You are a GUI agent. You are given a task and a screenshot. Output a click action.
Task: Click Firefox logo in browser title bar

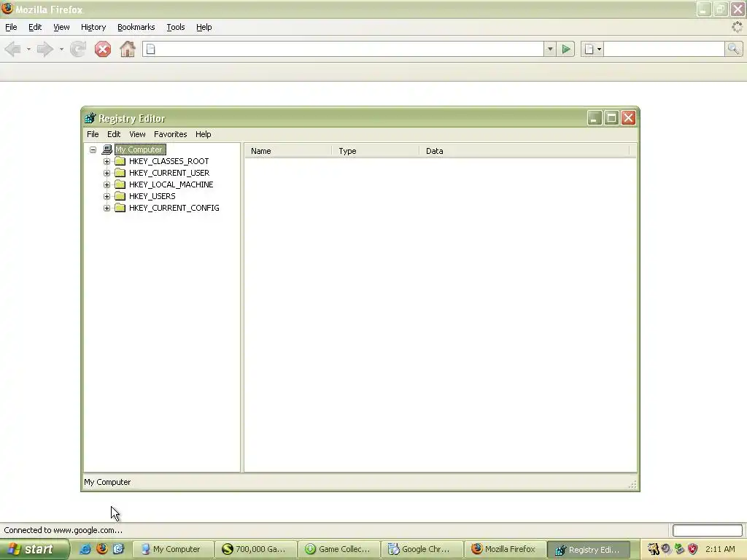[x=7, y=9]
